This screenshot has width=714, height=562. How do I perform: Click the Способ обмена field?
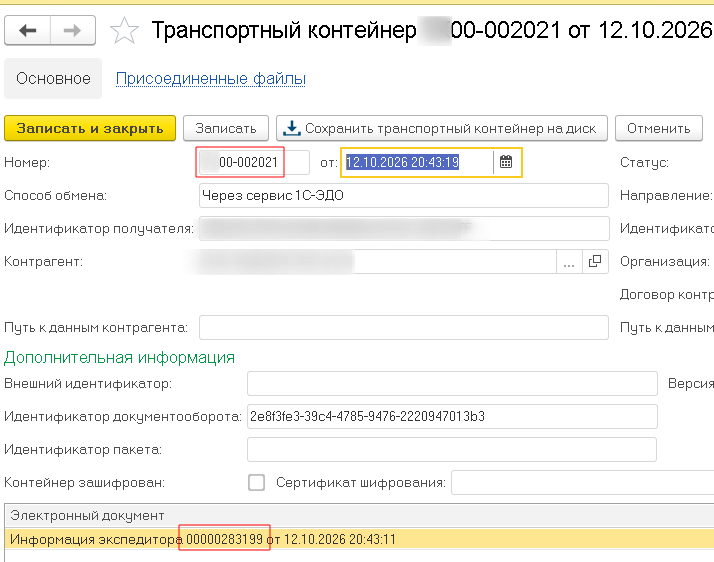(x=403, y=195)
